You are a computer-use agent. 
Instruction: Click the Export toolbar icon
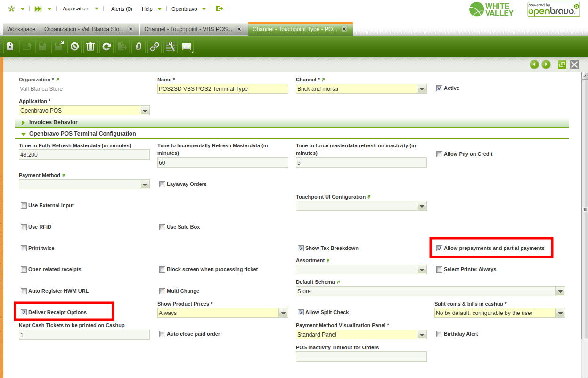(122, 47)
